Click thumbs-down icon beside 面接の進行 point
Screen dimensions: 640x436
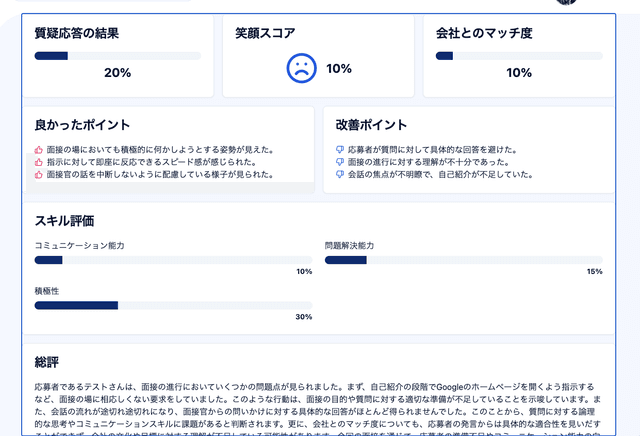coord(340,162)
